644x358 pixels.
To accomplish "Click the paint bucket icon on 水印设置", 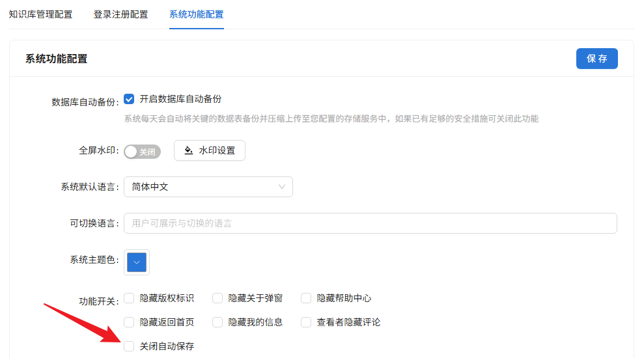I will pos(189,150).
